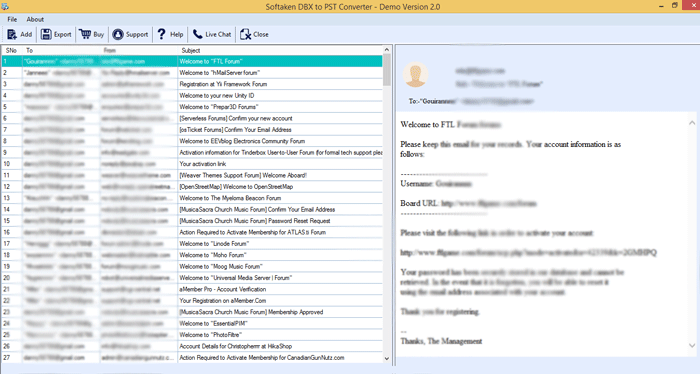The image size is (700, 374).
Task: Click the Close toolbar icon with X
Action: [x=245, y=34]
